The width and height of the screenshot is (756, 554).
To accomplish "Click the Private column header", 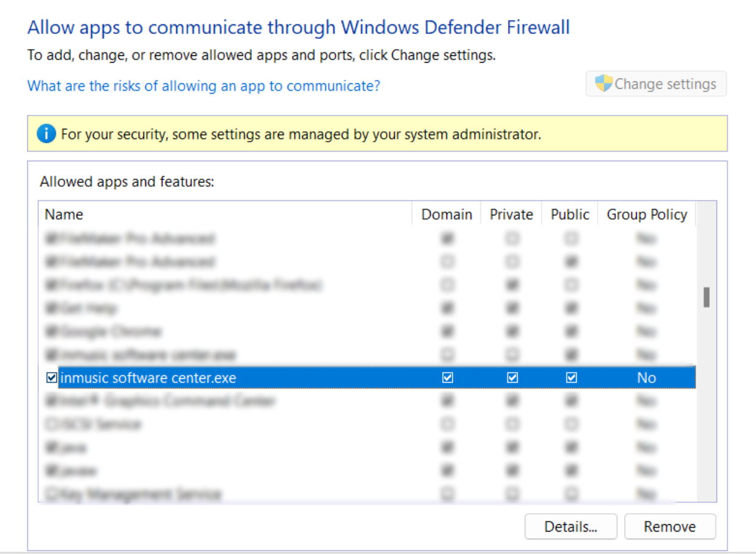I will (x=512, y=214).
